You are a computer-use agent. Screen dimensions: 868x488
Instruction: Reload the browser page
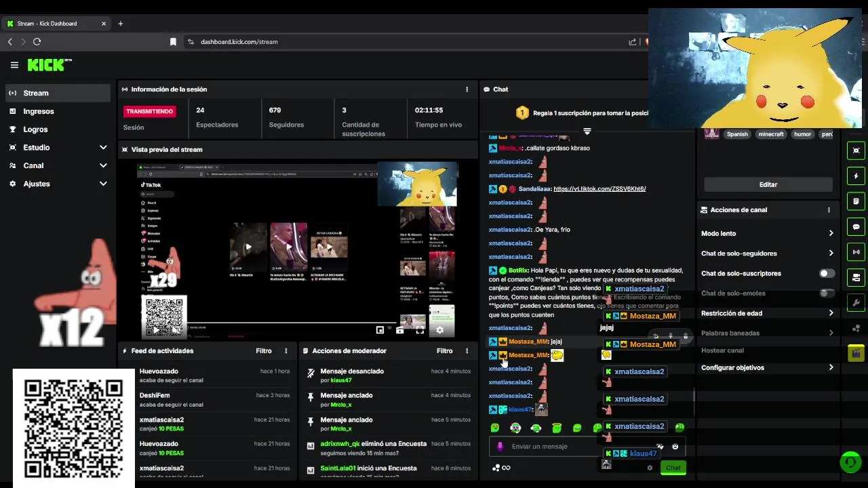[37, 42]
